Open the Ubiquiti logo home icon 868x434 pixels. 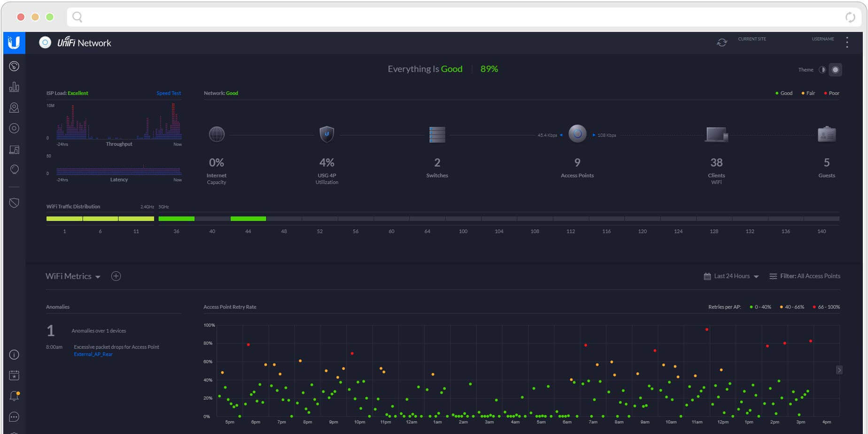(14, 43)
